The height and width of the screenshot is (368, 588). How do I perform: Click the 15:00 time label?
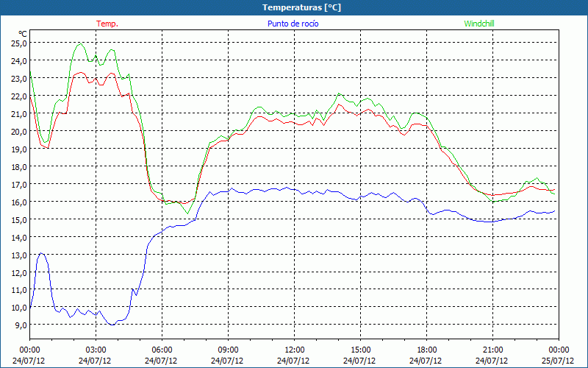pyautogui.click(x=360, y=350)
